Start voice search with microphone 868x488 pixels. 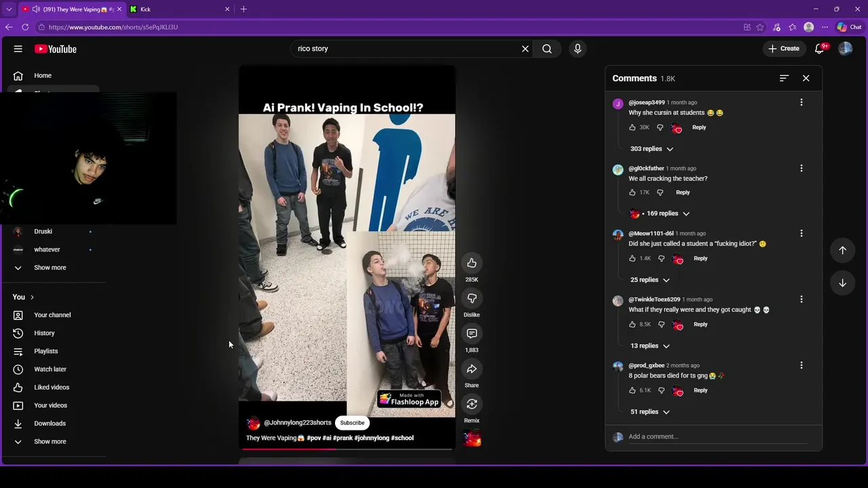578,49
